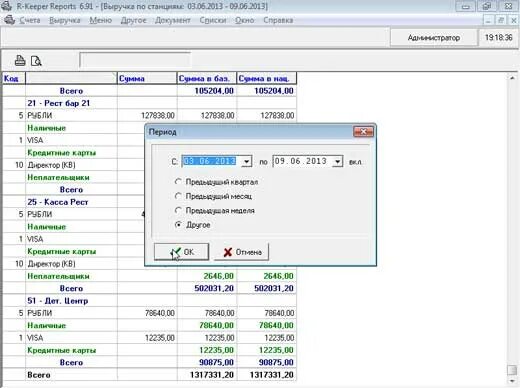Select Предыдущий квартал radio option
Image resolution: width=520 pixels, height=388 pixels.
tap(178, 182)
